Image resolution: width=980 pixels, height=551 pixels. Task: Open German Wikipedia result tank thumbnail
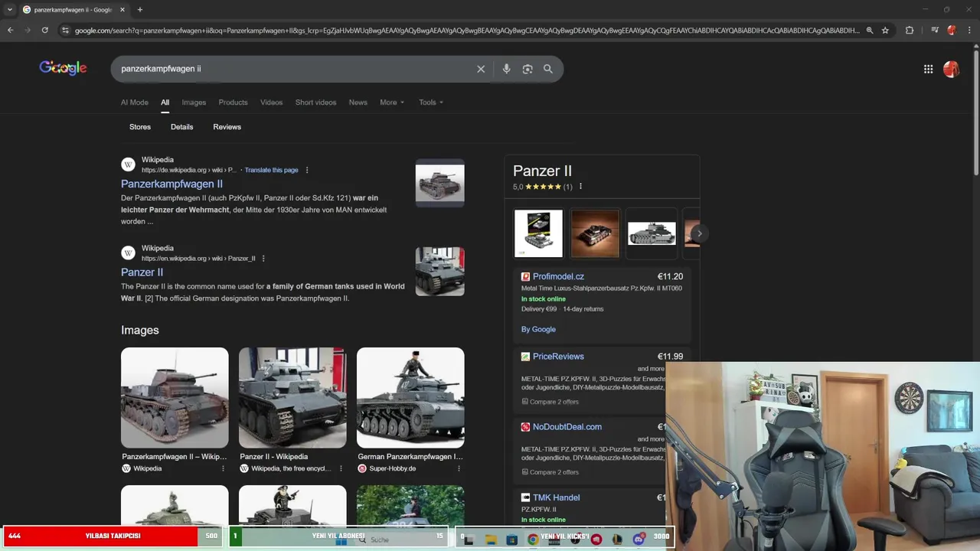coord(439,183)
